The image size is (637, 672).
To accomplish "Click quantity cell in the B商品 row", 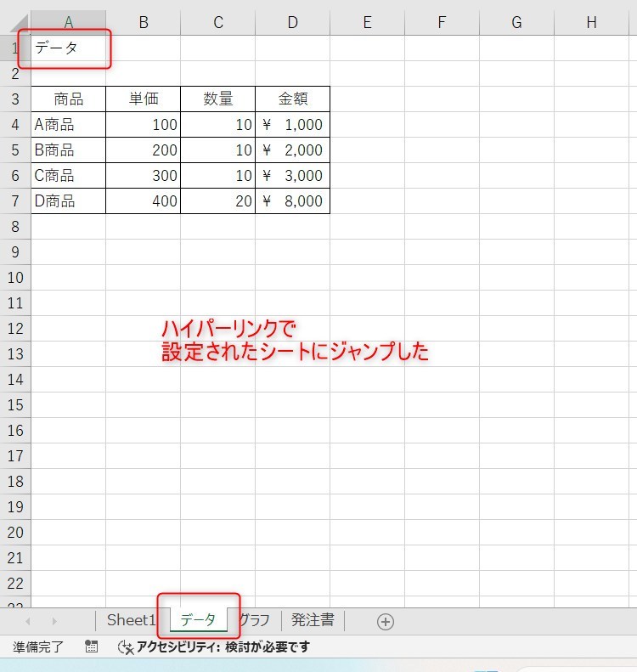I will click(217, 150).
